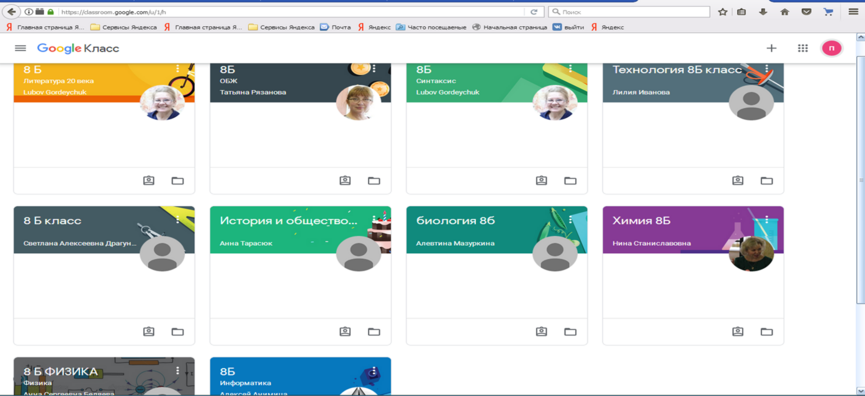Click the Синтаксис subject text
This screenshot has height=396, width=865.
pyautogui.click(x=436, y=81)
